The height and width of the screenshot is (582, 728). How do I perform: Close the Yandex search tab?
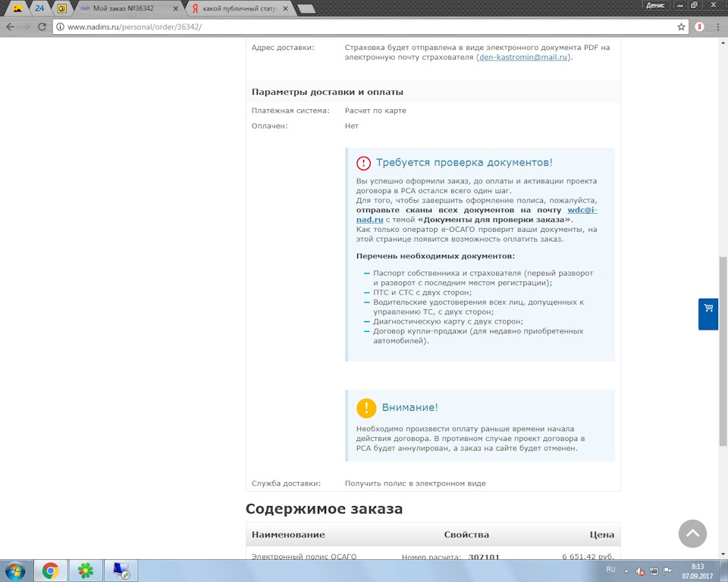285,9
